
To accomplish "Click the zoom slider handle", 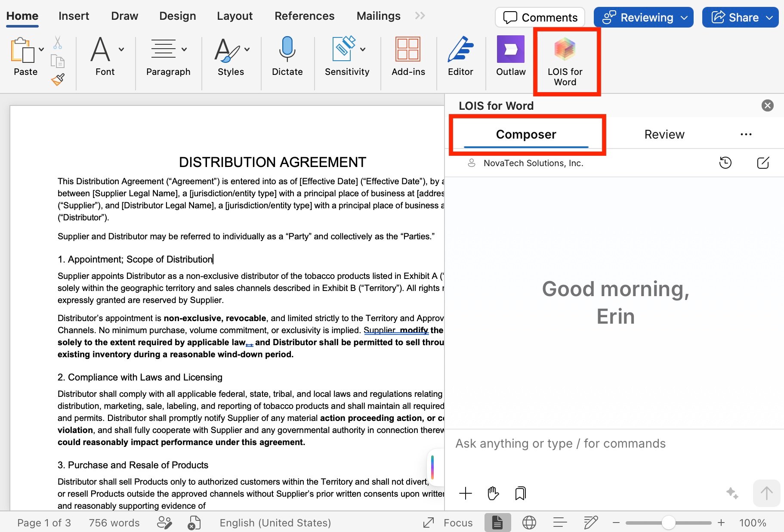I will [668, 523].
